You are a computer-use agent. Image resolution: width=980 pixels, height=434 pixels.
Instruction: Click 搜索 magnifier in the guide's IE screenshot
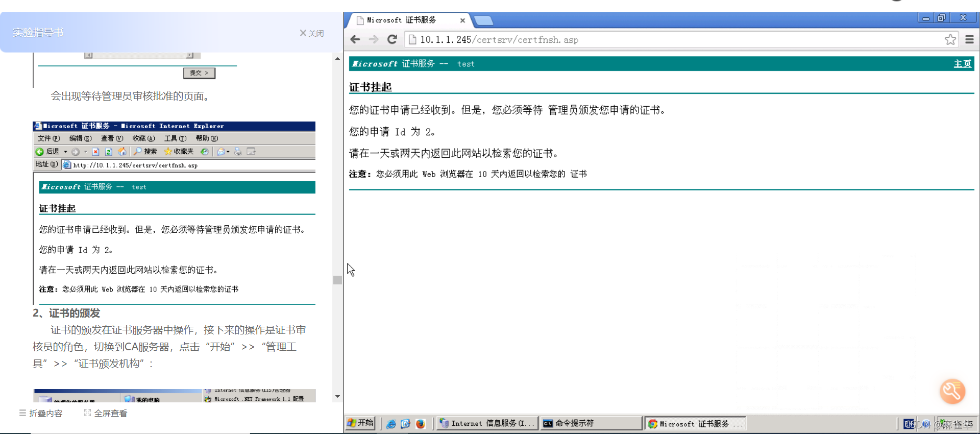145,152
